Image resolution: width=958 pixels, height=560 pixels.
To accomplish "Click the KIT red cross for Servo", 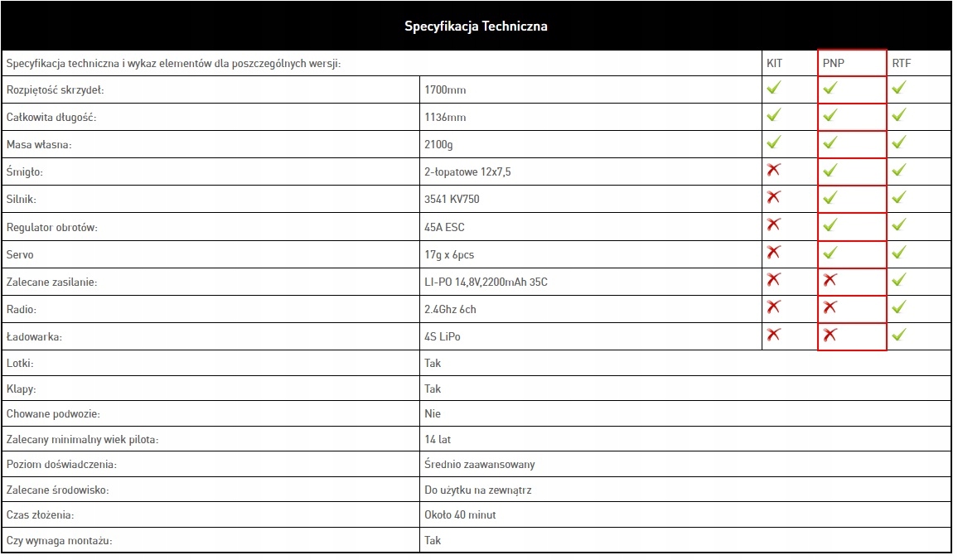I will coord(774,252).
